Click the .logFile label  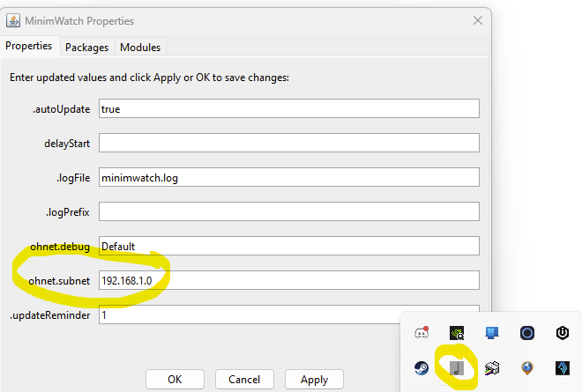coord(73,178)
